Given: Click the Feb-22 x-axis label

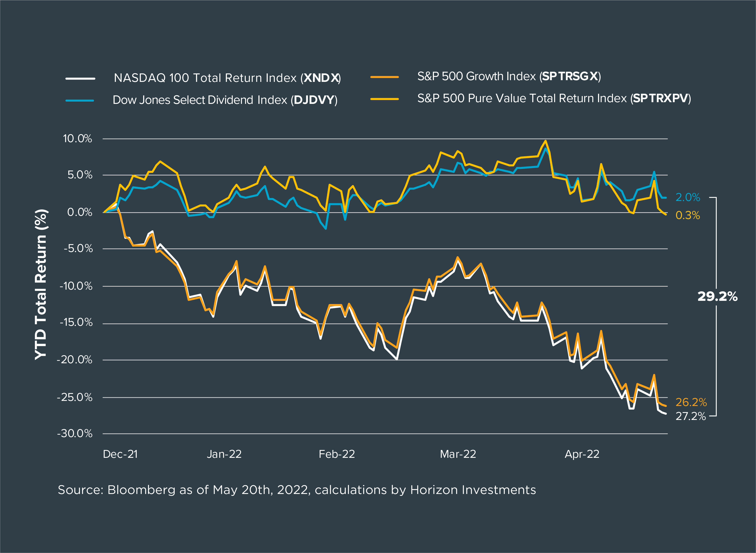Looking at the screenshot, I should click(336, 454).
